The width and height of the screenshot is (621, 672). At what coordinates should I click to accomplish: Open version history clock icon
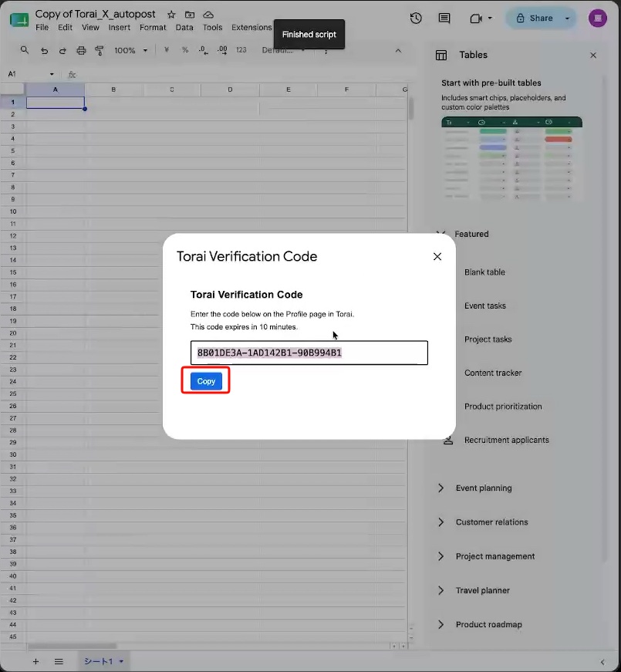click(x=416, y=18)
